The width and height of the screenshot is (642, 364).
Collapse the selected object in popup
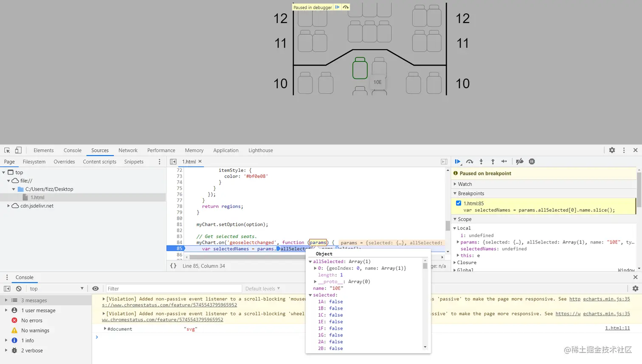[310, 295]
